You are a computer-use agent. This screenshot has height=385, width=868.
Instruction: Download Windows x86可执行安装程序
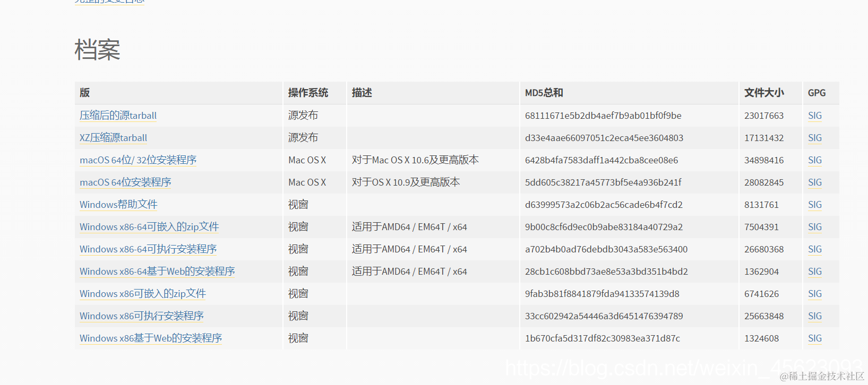click(x=142, y=316)
